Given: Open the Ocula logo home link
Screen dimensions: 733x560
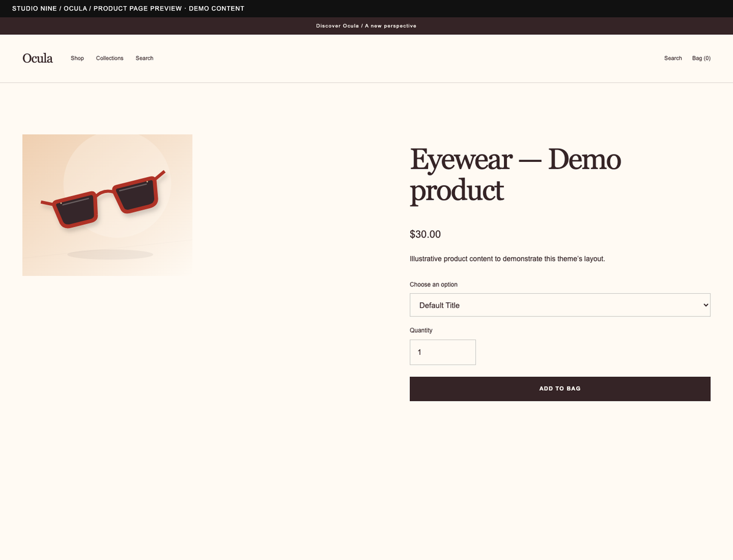Looking at the screenshot, I should point(38,59).
